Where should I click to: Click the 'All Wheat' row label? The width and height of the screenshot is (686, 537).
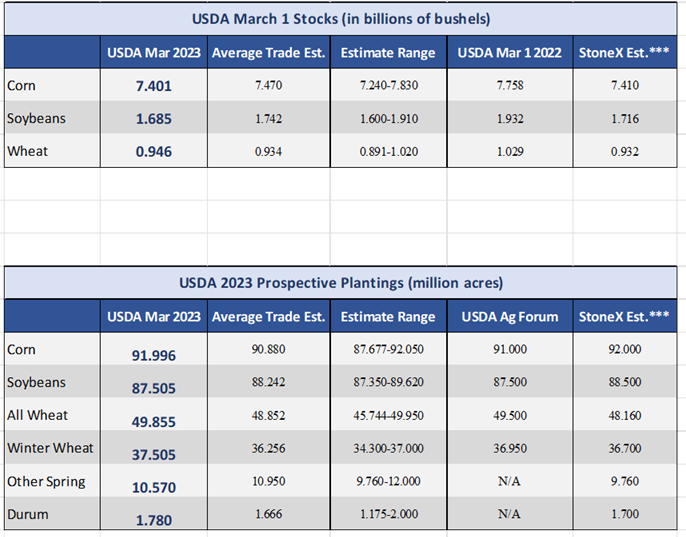point(36,415)
